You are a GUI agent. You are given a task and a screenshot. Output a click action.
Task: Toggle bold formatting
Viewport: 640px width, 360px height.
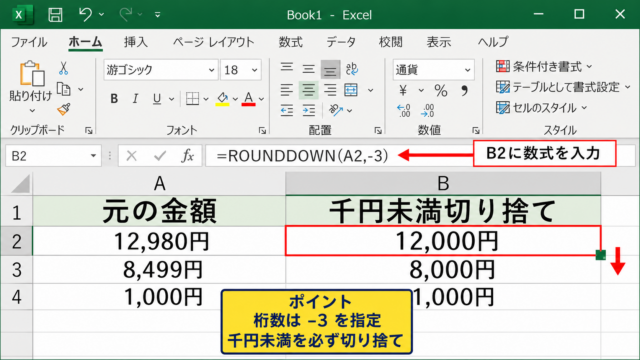[114, 98]
